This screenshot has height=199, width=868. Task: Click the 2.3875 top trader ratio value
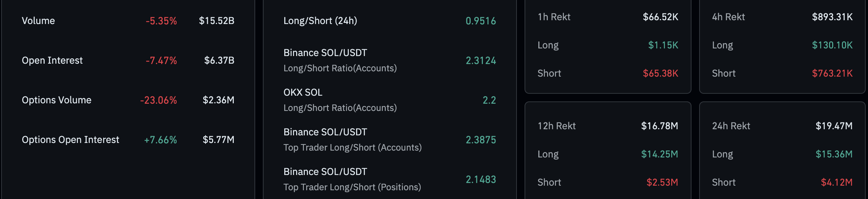(481, 140)
